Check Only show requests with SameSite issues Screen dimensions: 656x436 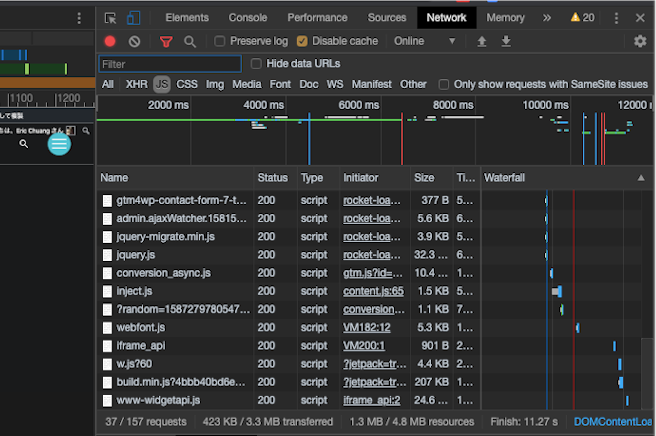click(443, 85)
